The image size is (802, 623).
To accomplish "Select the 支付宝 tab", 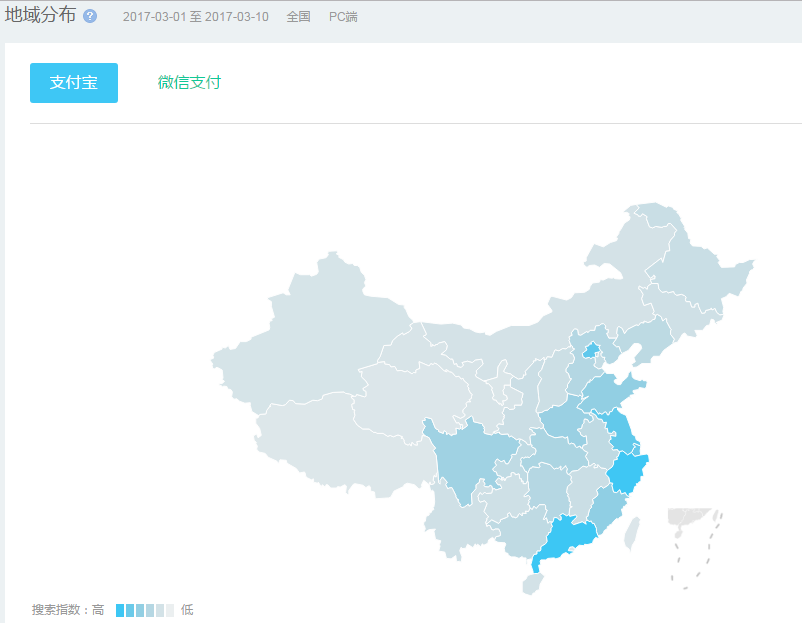I will [x=74, y=83].
